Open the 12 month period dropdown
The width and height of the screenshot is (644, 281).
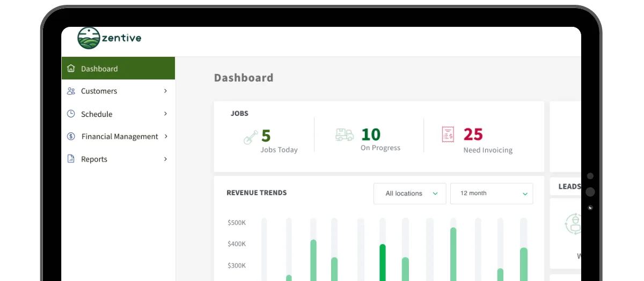491,194
